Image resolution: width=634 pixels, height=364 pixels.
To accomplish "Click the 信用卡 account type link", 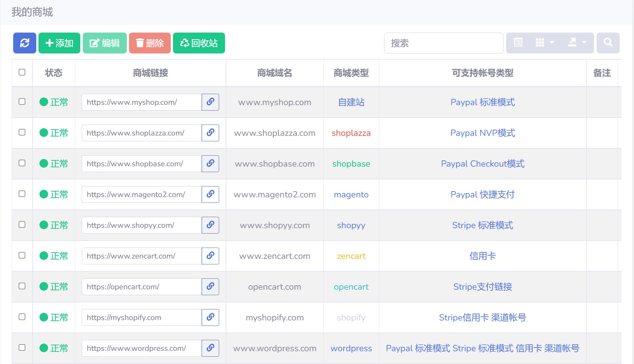I will coord(483,256).
